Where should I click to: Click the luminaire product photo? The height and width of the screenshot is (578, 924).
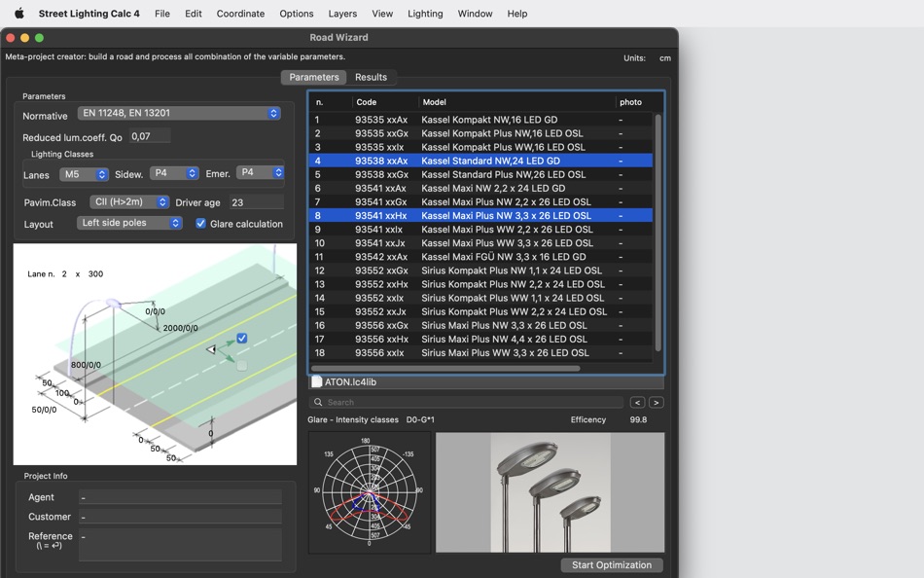pos(550,492)
